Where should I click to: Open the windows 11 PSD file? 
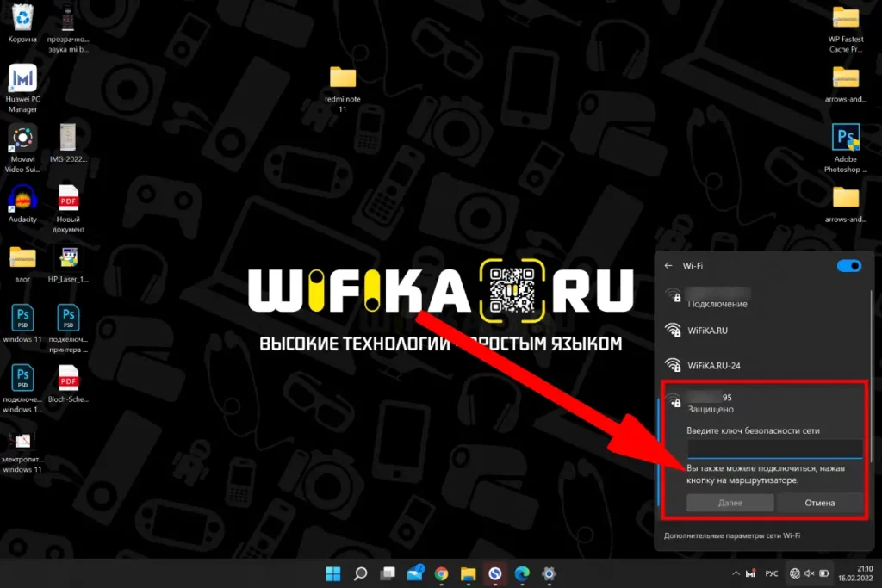pyautogui.click(x=22, y=323)
